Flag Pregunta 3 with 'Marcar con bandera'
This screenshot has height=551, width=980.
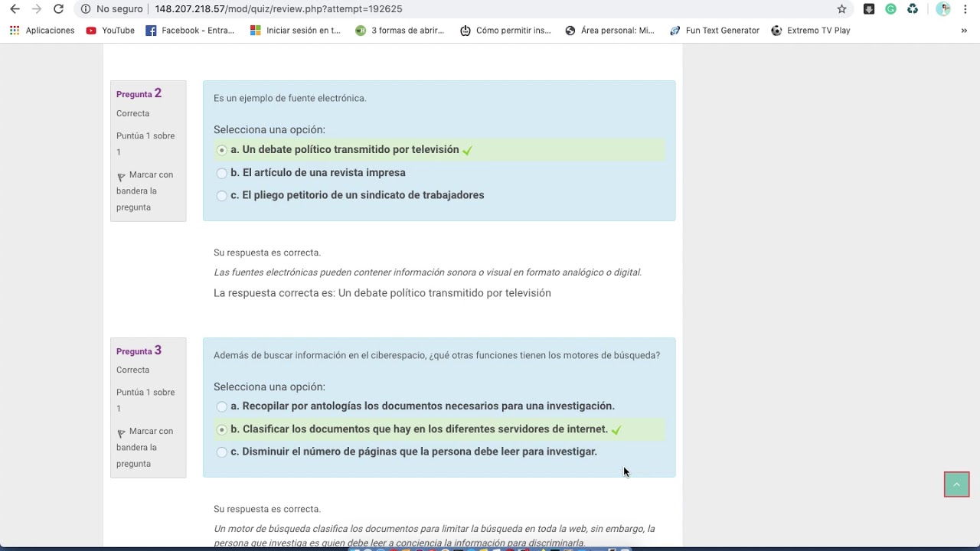145,447
